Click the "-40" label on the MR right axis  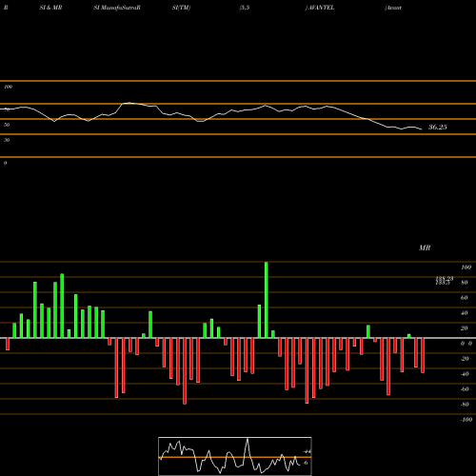[x=465, y=374]
